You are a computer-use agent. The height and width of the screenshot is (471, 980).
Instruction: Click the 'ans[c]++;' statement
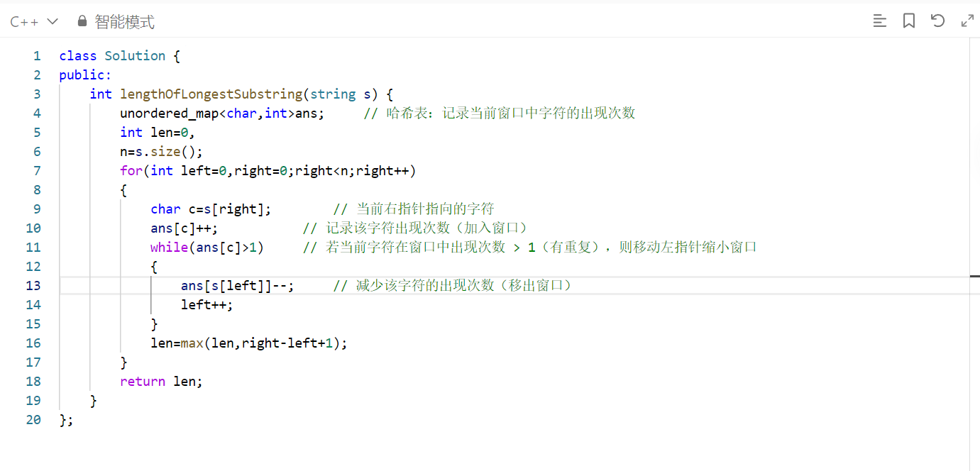[185, 228]
